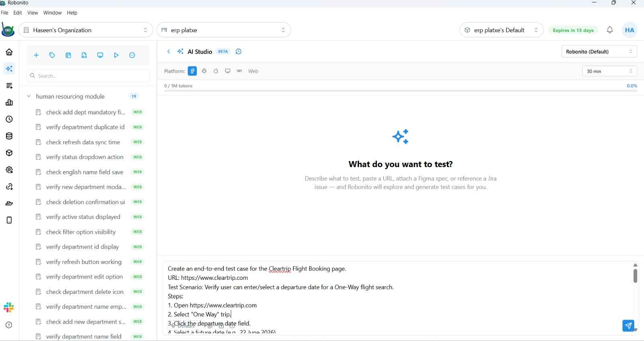
Task: Click the HA user avatar
Action: pyautogui.click(x=630, y=30)
